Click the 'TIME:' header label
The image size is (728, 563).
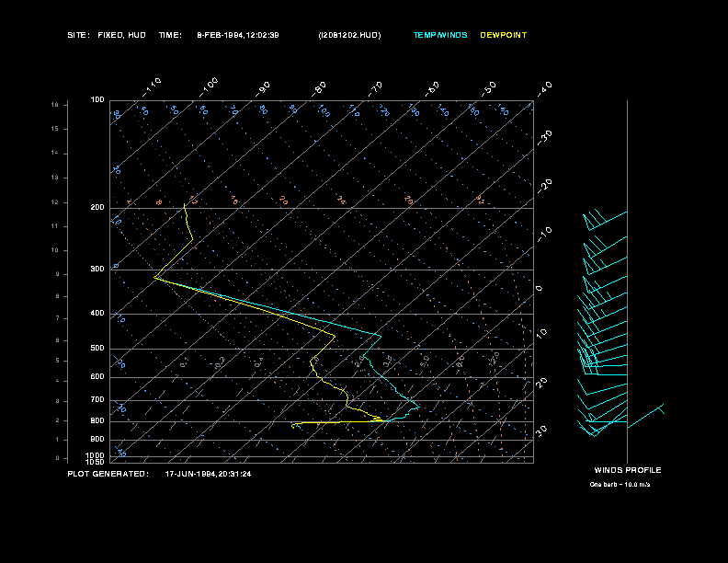pos(170,35)
